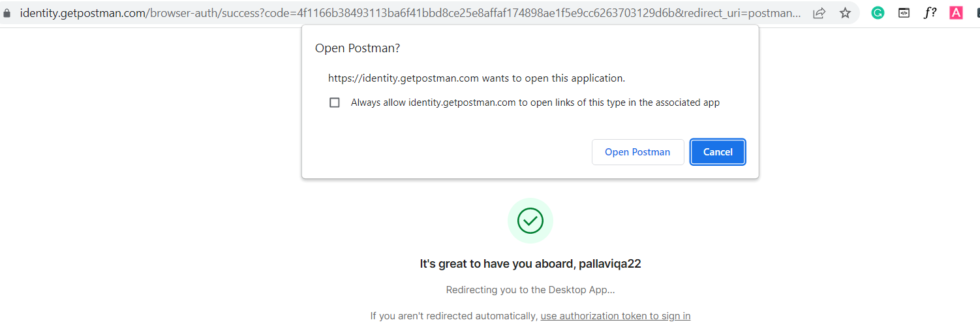Click the If you aren't redirected automatically text

point(453,316)
